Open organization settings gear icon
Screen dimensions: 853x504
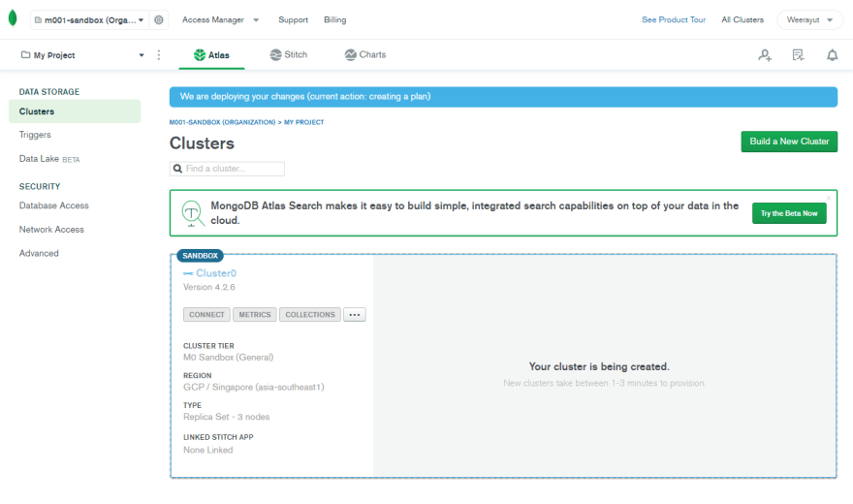[x=158, y=19]
